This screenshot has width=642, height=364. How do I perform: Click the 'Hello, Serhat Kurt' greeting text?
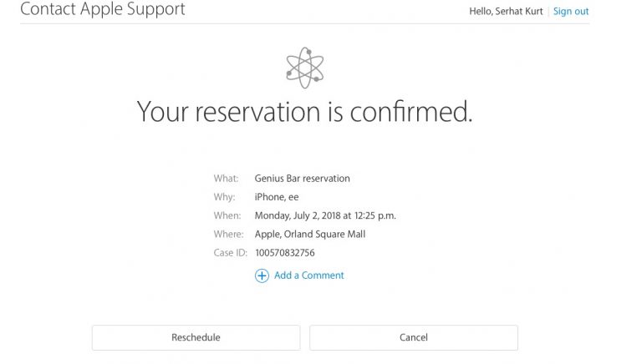click(x=506, y=12)
